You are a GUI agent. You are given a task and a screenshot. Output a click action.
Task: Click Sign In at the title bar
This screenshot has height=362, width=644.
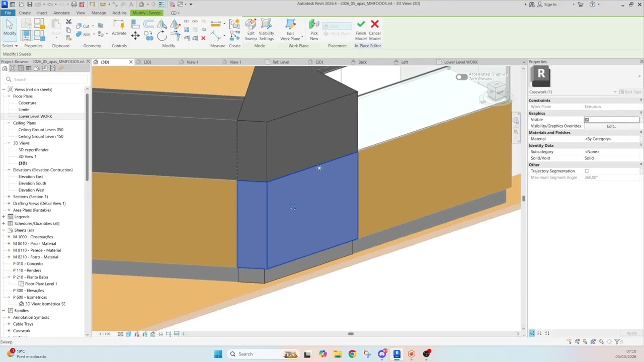click(x=550, y=5)
